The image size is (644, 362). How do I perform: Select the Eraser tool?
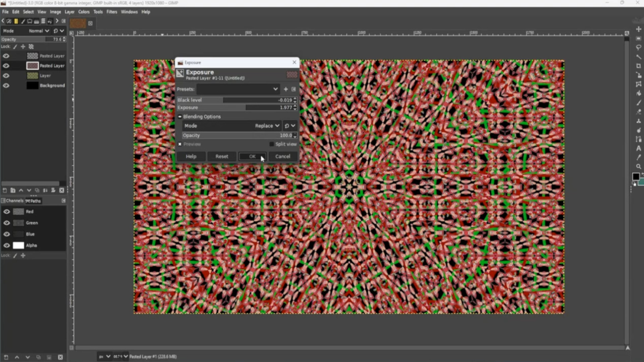click(638, 112)
